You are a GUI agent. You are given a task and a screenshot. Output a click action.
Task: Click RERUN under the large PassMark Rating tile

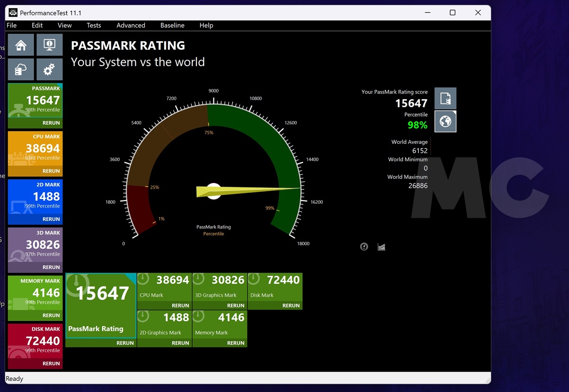coord(125,343)
